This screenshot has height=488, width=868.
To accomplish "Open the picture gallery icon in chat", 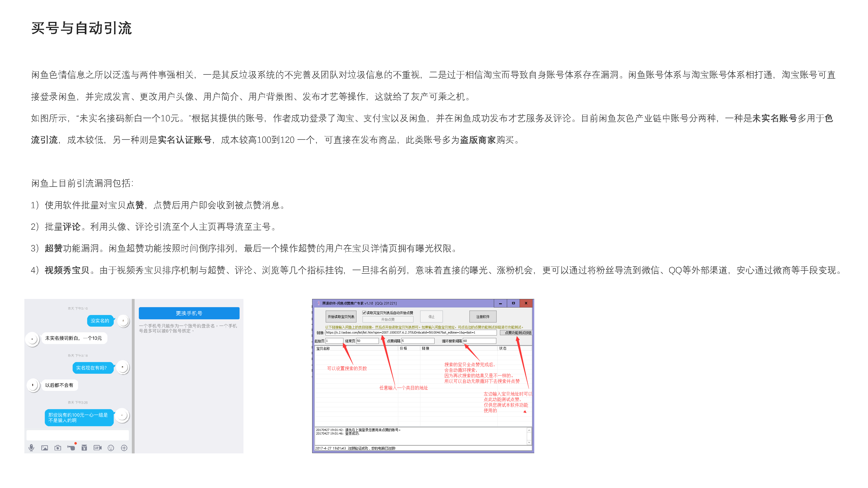I will pos(45,448).
